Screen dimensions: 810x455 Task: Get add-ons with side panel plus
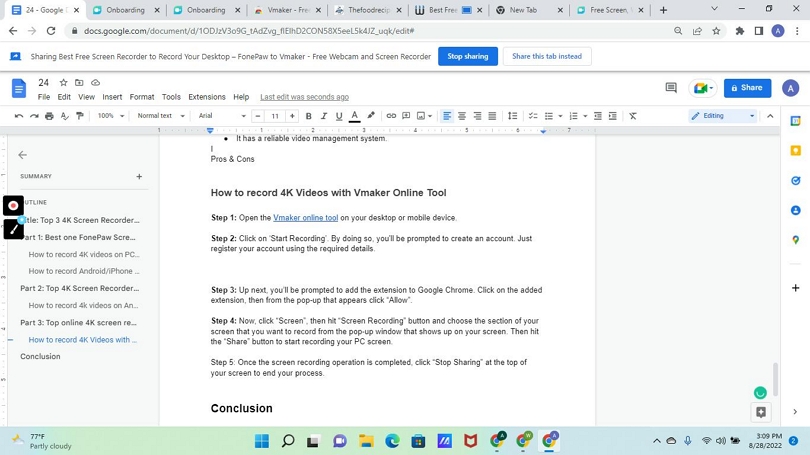click(796, 288)
